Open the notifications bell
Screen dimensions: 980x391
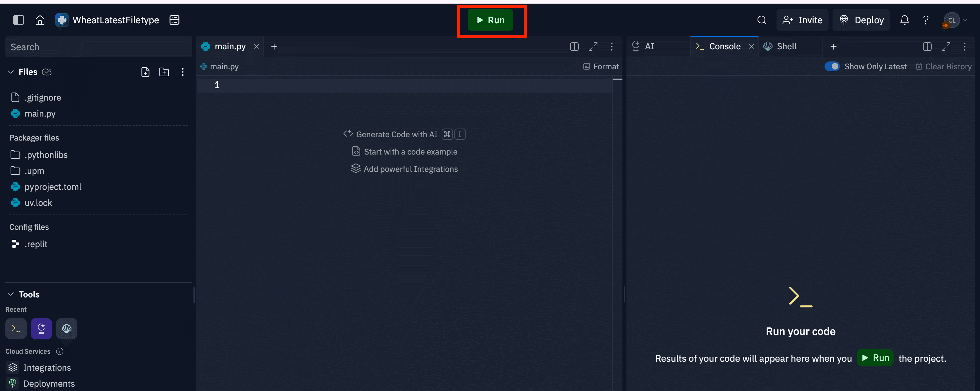[x=904, y=20]
